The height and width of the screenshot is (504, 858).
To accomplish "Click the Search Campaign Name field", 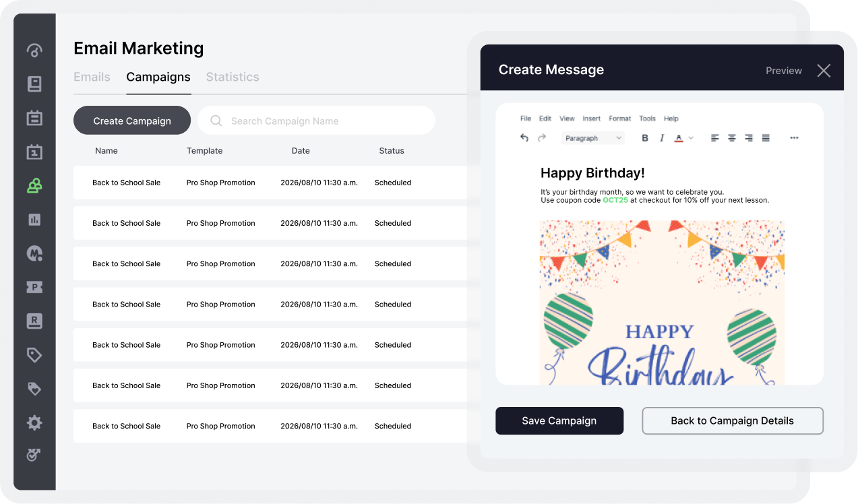I will point(324,121).
